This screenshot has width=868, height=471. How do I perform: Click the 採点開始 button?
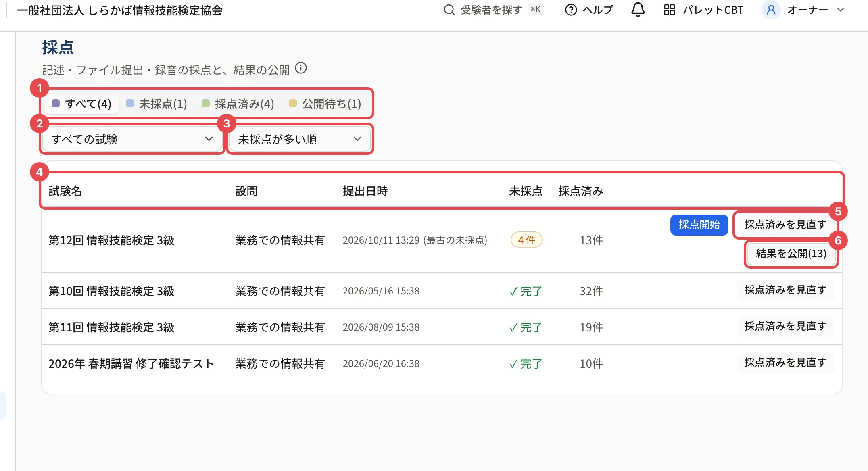click(x=699, y=225)
